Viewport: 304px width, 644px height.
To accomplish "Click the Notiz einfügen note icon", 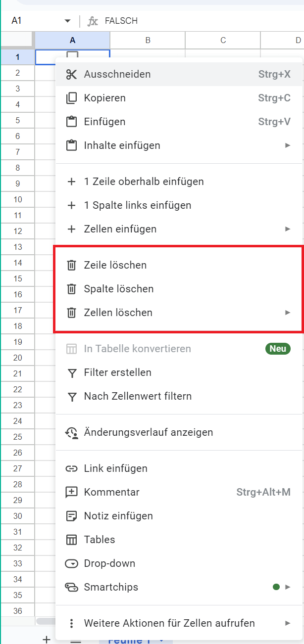I will click(x=72, y=516).
